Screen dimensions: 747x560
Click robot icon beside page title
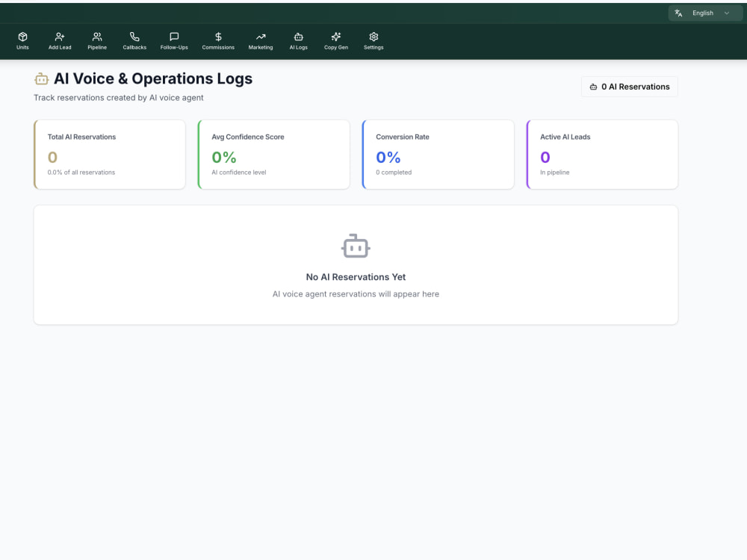pyautogui.click(x=41, y=79)
